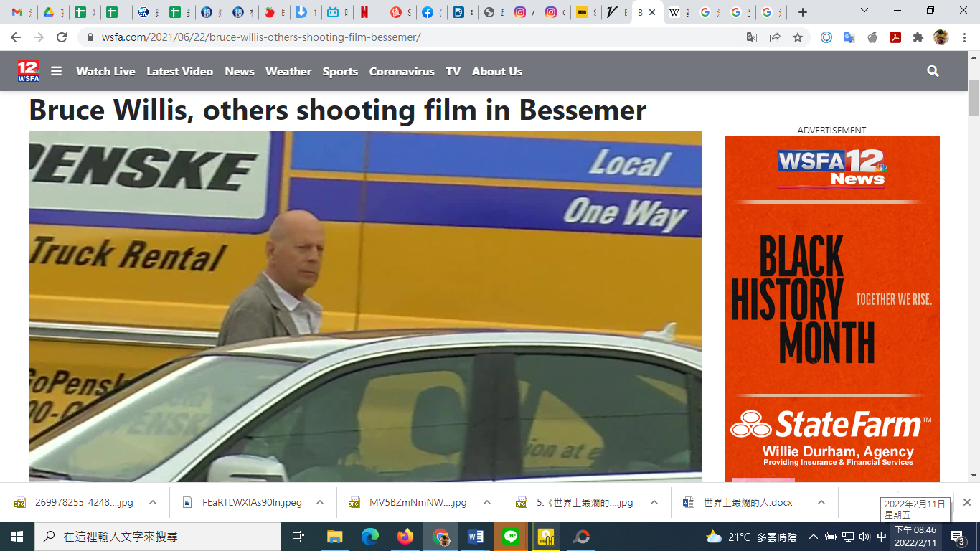Screen dimensions: 980x551
Task: Click the WSFA 12 logo in the header
Action: pyautogui.click(x=29, y=71)
